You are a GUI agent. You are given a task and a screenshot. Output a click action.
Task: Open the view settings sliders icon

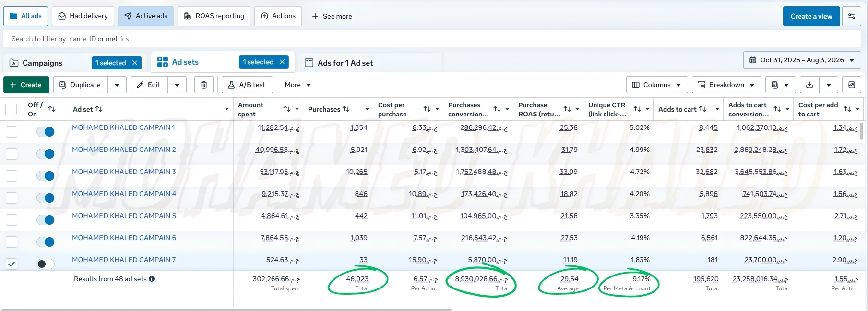(x=852, y=16)
